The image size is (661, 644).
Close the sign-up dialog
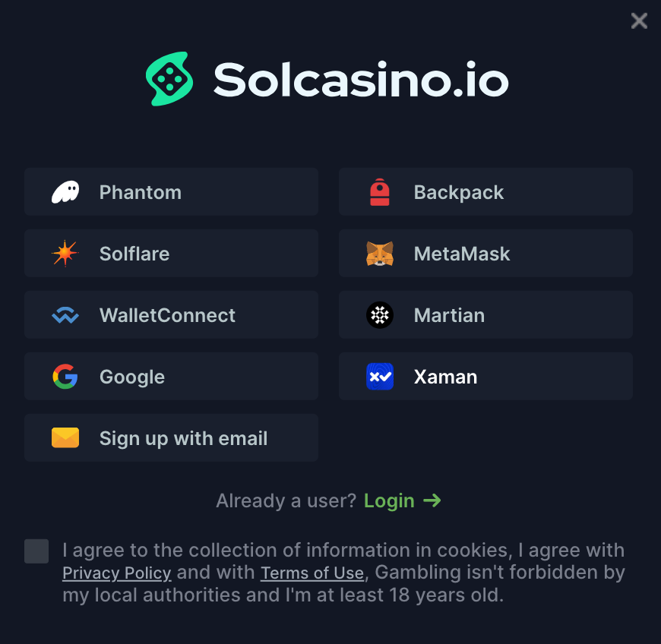tap(639, 21)
